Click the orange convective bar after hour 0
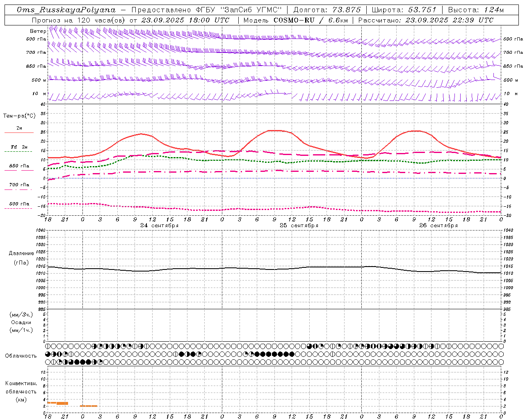This screenshot has width=525, height=420. tap(89, 406)
